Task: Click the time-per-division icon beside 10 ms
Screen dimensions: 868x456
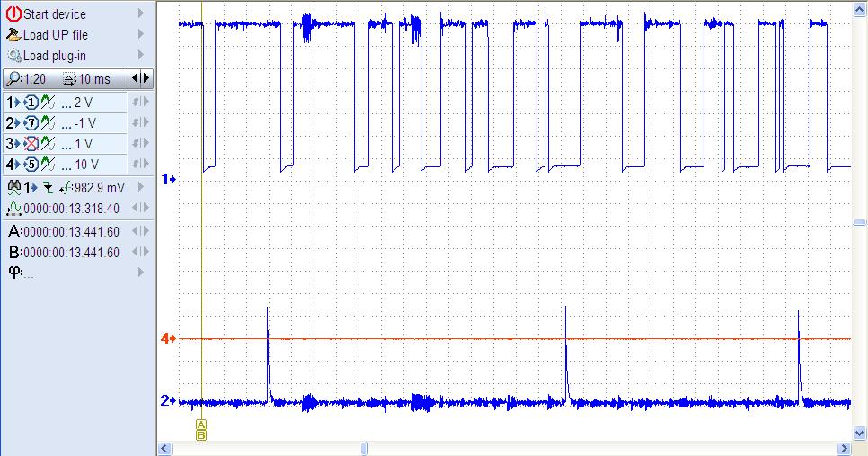Action: (68, 80)
